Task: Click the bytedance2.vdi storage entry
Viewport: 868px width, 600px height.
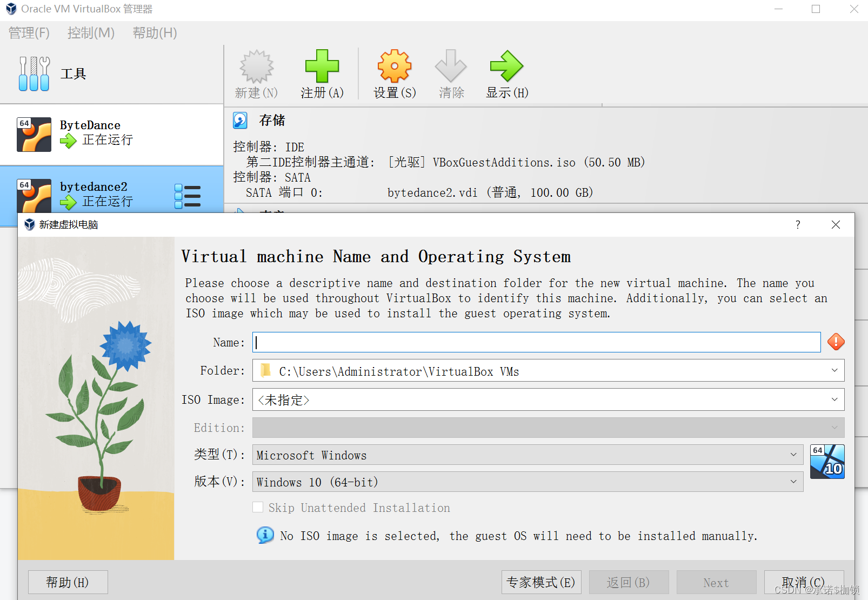Action: coord(490,192)
